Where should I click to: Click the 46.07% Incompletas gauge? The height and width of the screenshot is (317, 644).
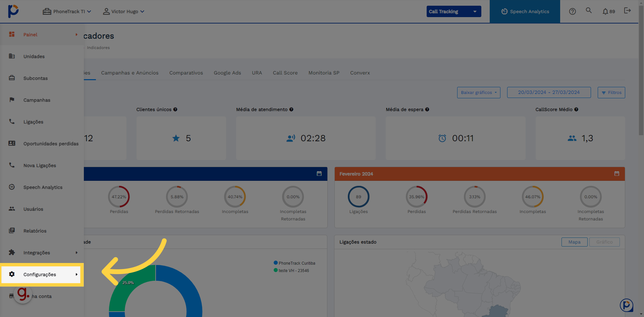(x=533, y=197)
